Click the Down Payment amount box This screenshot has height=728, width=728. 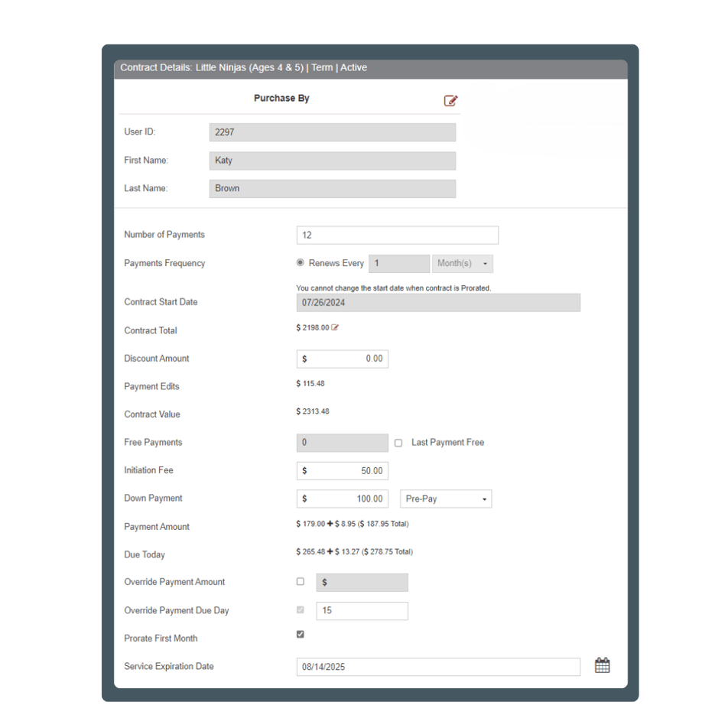(x=343, y=498)
